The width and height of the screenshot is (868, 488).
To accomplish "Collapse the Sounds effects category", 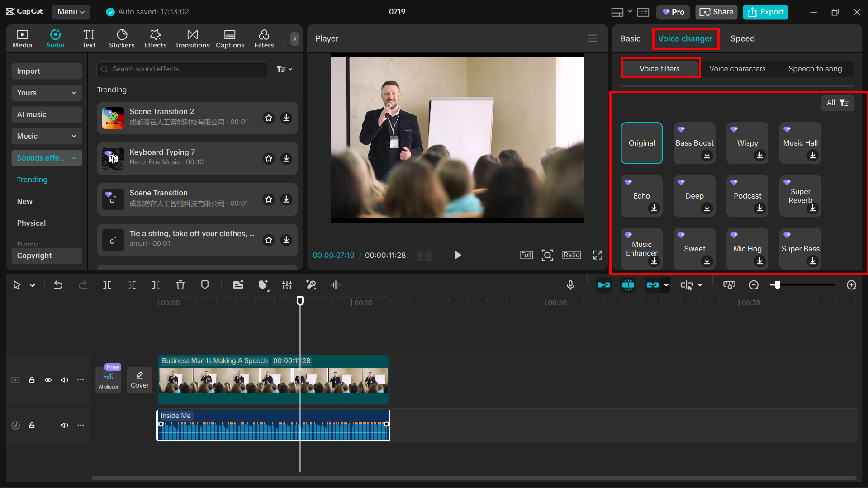I will click(x=47, y=158).
